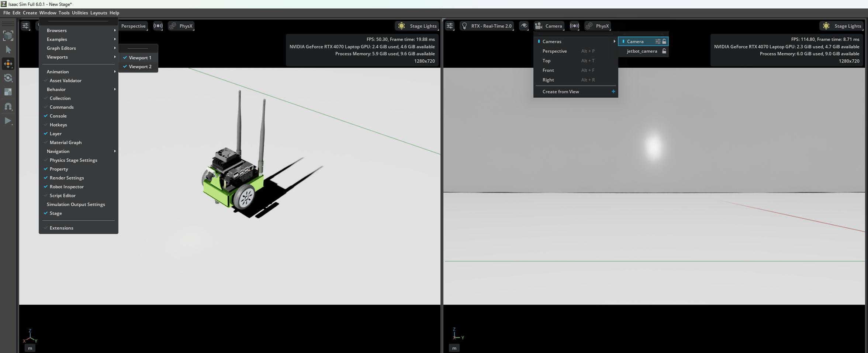The height and width of the screenshot is (353, 868).
Task: Hide the Render Settings window
Action: 79,178
